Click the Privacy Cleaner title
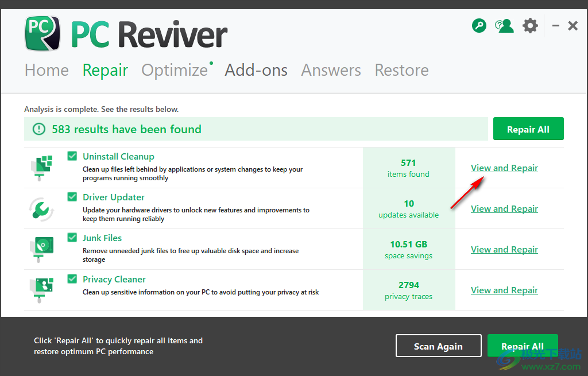Viewport: 588px width, 376px height. point(114,280)
